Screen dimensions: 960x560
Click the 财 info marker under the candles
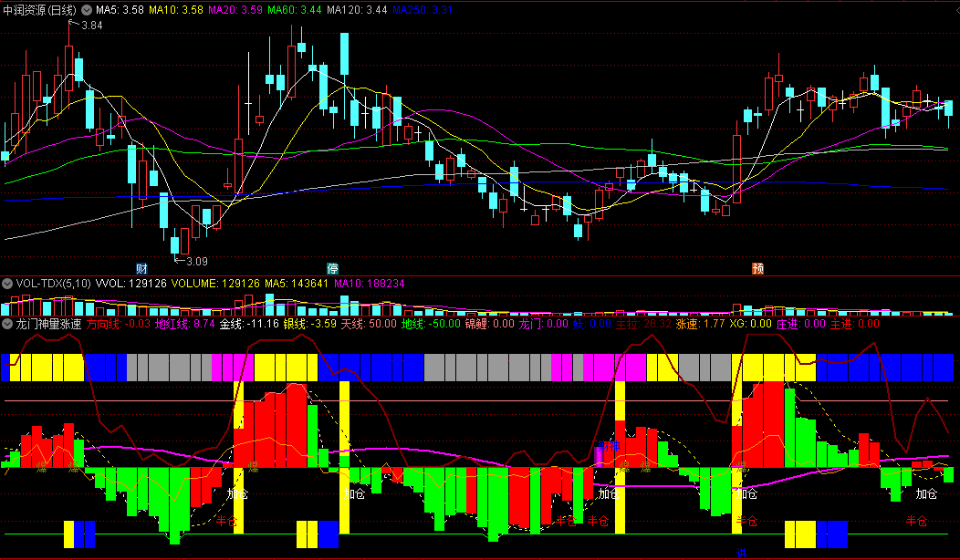(x=141, y=268)
